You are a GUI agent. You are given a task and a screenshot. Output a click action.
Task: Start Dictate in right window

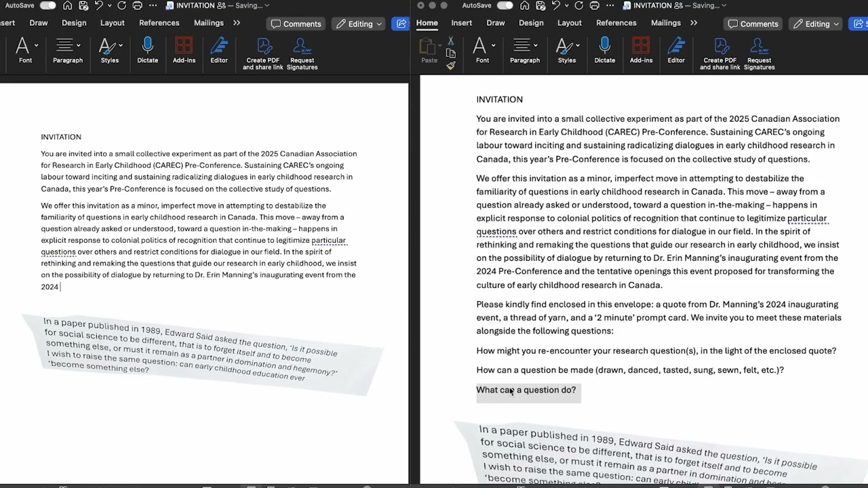[605, 51]
